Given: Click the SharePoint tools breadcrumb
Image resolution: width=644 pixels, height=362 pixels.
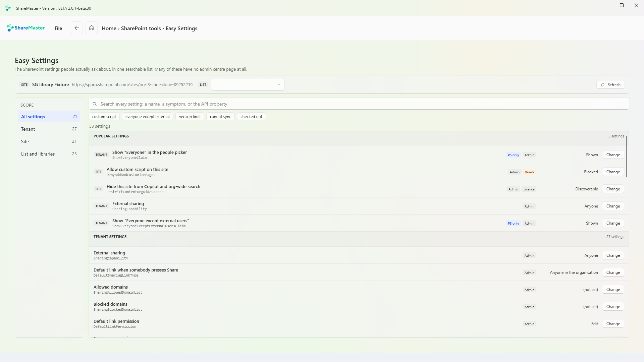Looking at the screenshot, I should pos(141,28).
